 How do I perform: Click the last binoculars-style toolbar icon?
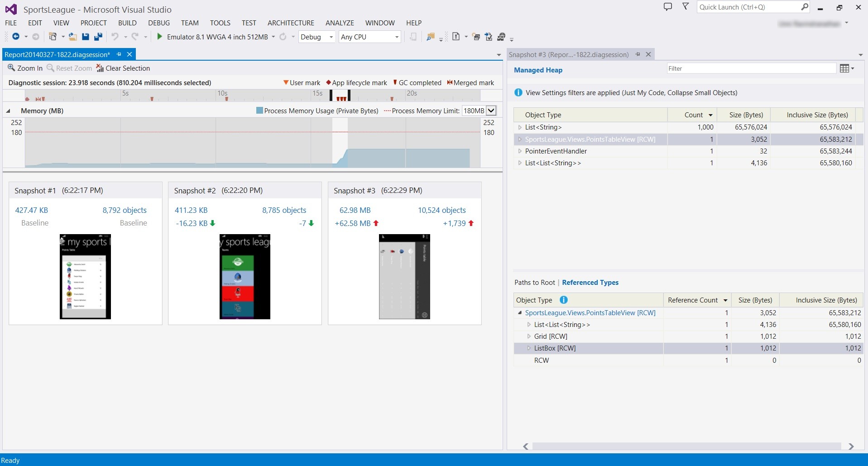click(501, 37)
